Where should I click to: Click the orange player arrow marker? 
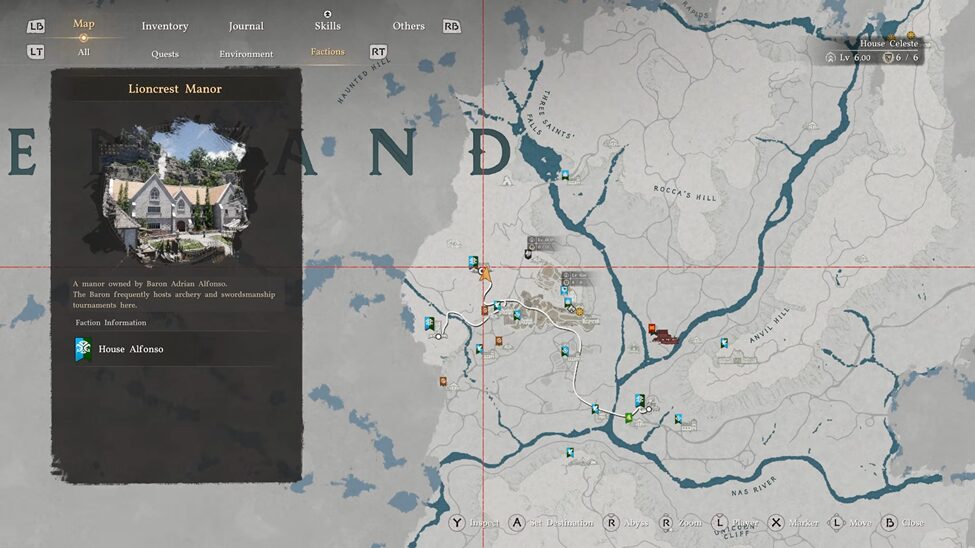(x=485, y=273)
